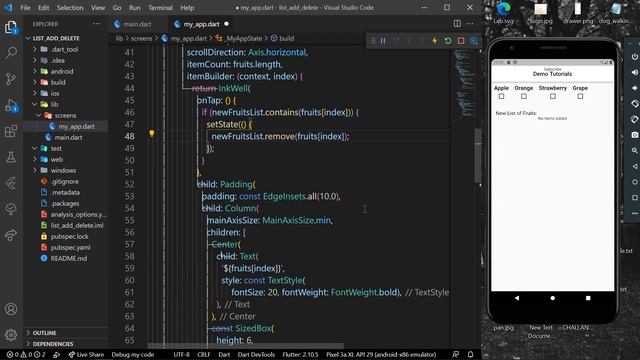Select the my_app.dart editor tab
The height and width of the screenshot is (360, 640).
point(201,24)
